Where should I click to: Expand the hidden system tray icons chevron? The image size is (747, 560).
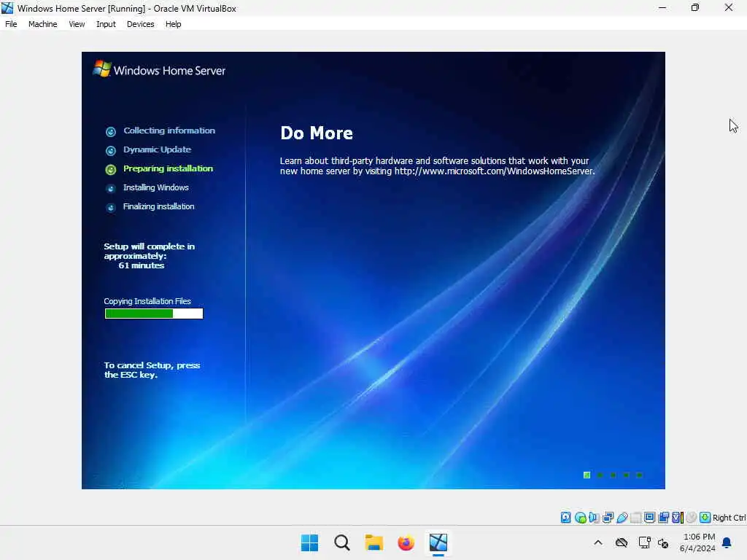598,542
